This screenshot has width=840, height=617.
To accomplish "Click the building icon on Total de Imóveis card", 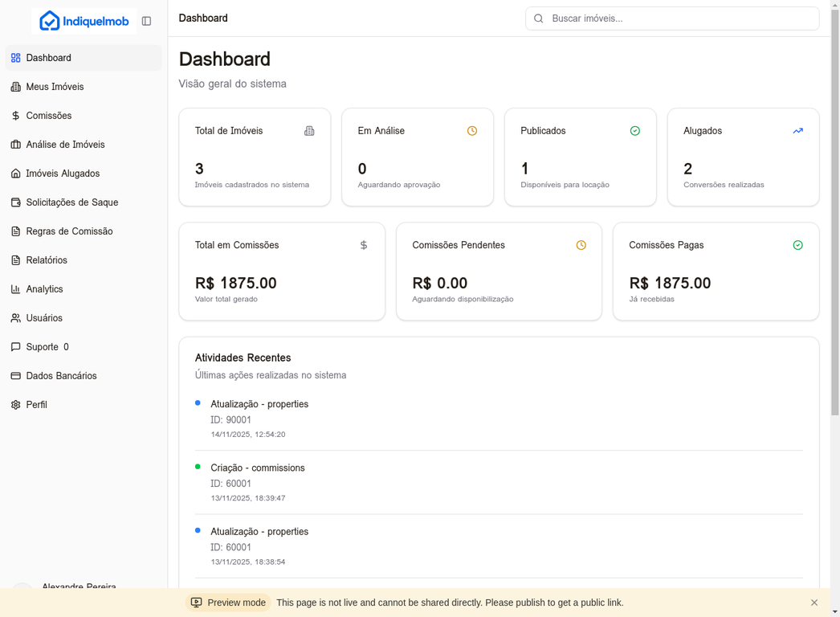I will pos(310,130).
